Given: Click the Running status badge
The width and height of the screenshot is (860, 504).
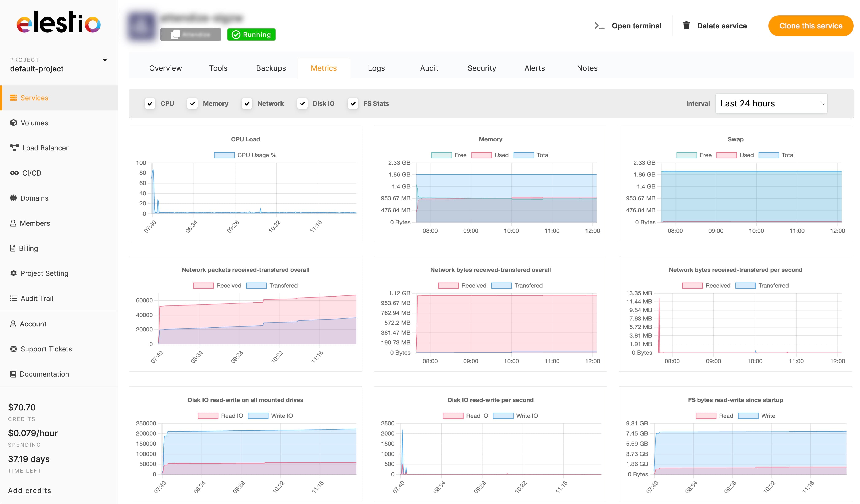Looking at the screenshot, I should click(251, 34).
